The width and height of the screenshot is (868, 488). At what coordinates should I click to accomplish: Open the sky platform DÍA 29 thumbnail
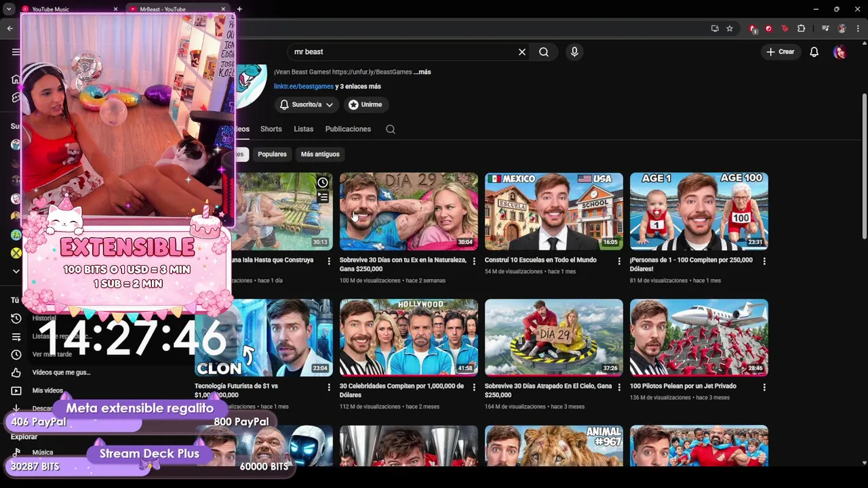click(x=554, y=338)
